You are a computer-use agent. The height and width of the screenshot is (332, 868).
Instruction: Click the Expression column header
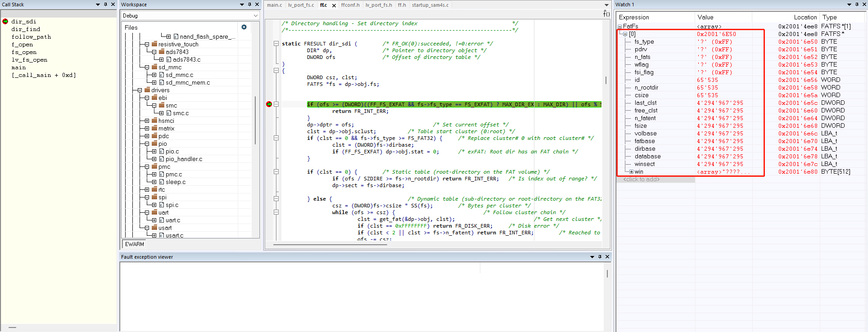pos(656,17)
